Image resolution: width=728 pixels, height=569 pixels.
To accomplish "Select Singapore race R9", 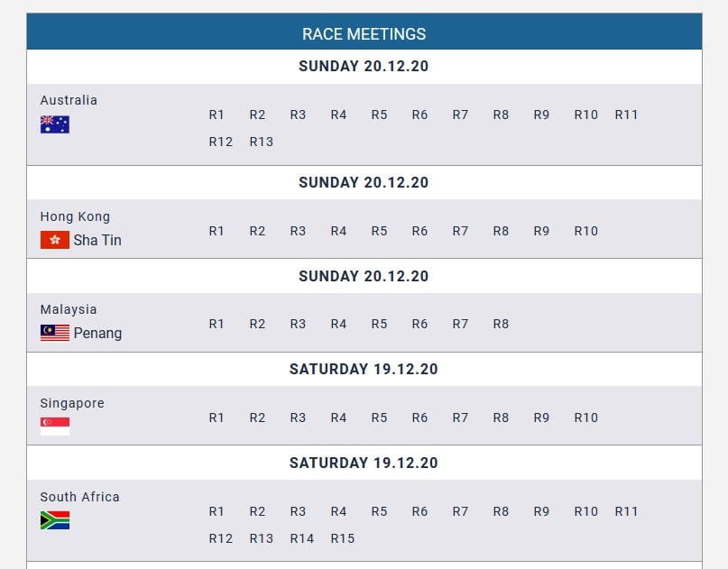I will [541, 418].
